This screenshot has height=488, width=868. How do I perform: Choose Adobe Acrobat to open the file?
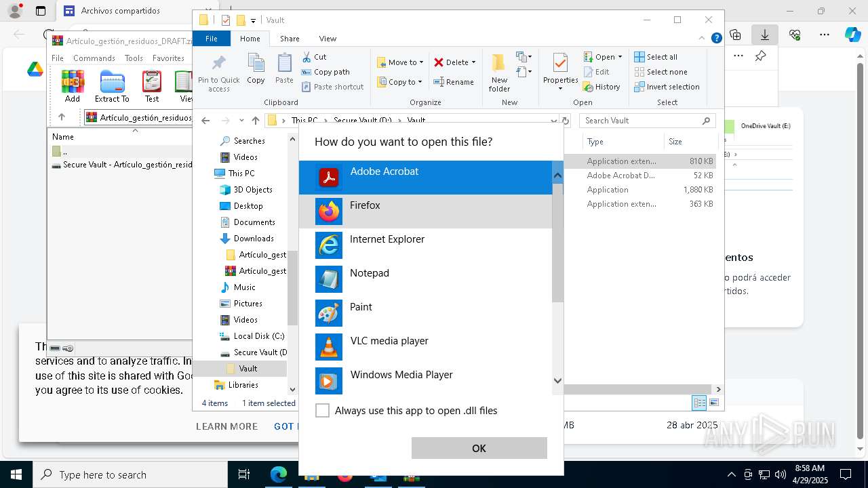tap(426, 178)
